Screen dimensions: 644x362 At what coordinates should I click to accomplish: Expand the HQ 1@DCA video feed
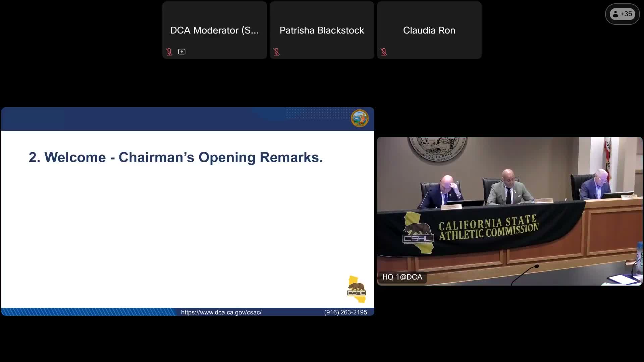pyautogui.click(x=510, y=211)
